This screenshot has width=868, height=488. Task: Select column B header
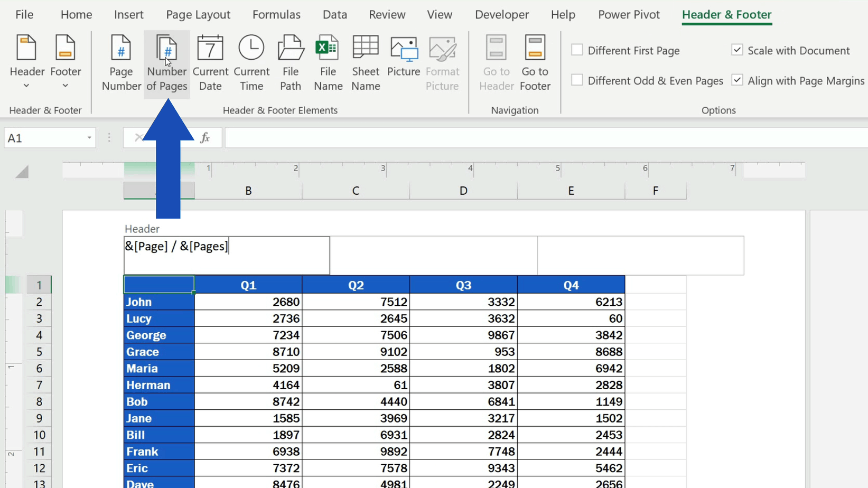pos(248,191)
